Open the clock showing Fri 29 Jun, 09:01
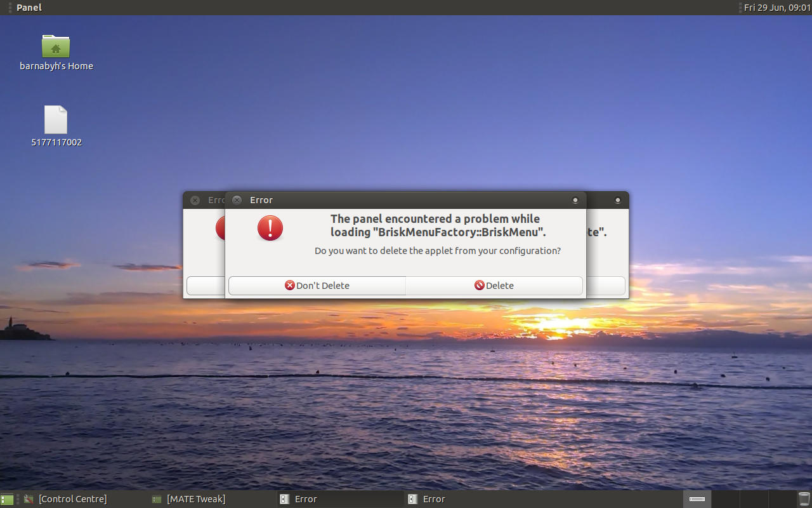Screen dimensions: 812x508 [x=777, y=8]
